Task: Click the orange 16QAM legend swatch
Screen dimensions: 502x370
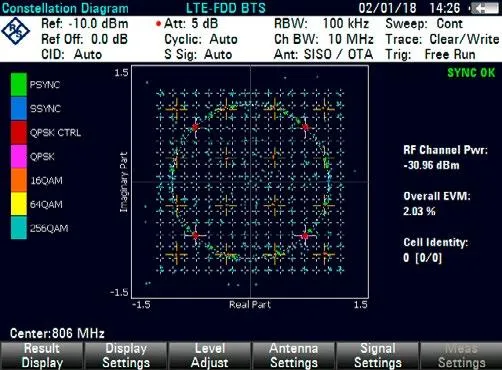Action: tap(19, 180)
